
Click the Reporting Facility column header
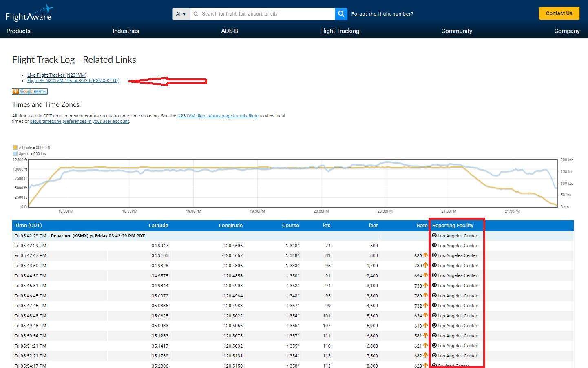pyautogui.click(x=453, y=226)
